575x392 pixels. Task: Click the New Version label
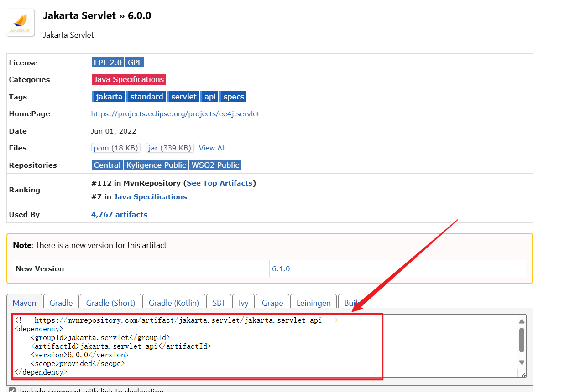click(x=40, y=268)
